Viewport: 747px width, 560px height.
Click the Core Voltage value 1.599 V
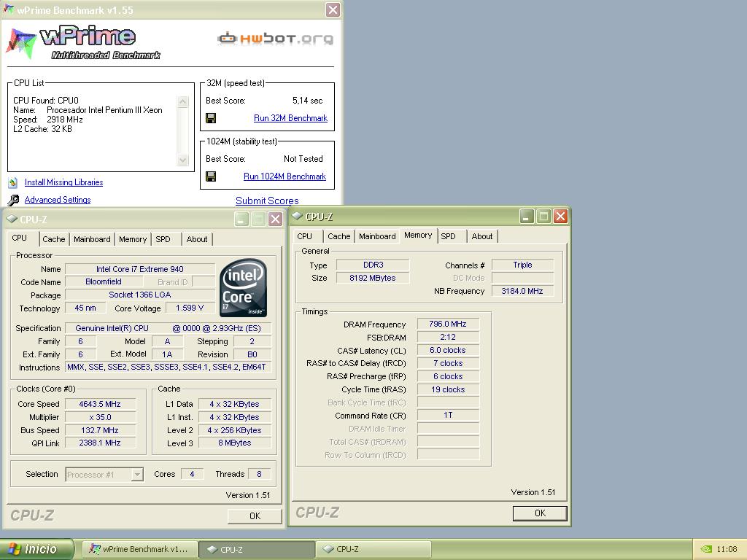[x=190, y=308]
